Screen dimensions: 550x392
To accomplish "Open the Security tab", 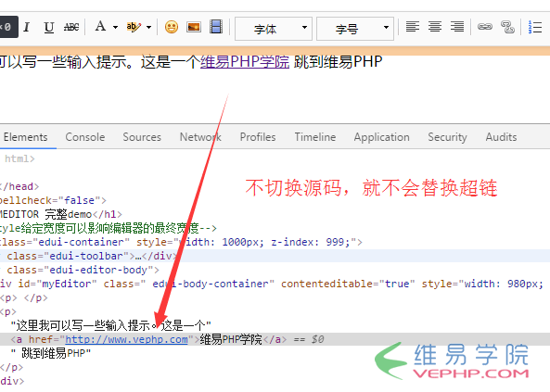I will (x=447, y=137).
